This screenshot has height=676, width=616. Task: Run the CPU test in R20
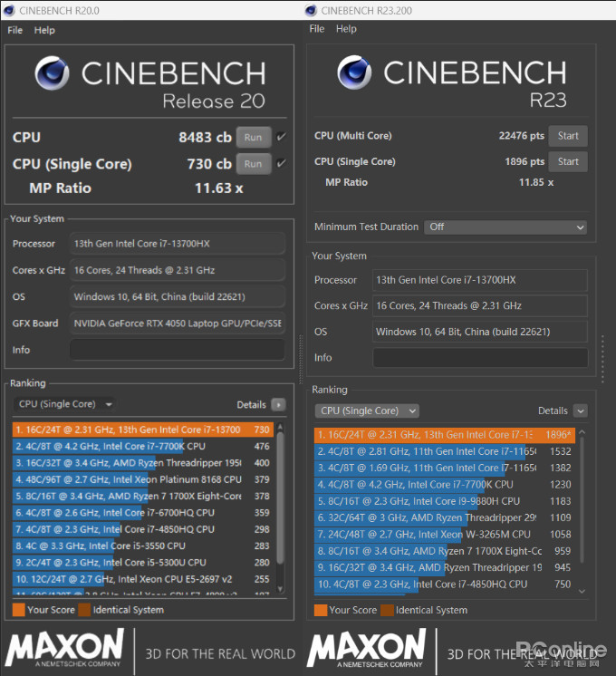click(x=254, y=137)
